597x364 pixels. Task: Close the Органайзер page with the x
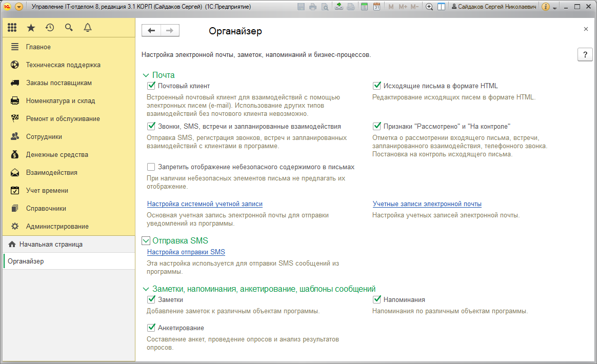pyautogui.click(x=586, y=29)
